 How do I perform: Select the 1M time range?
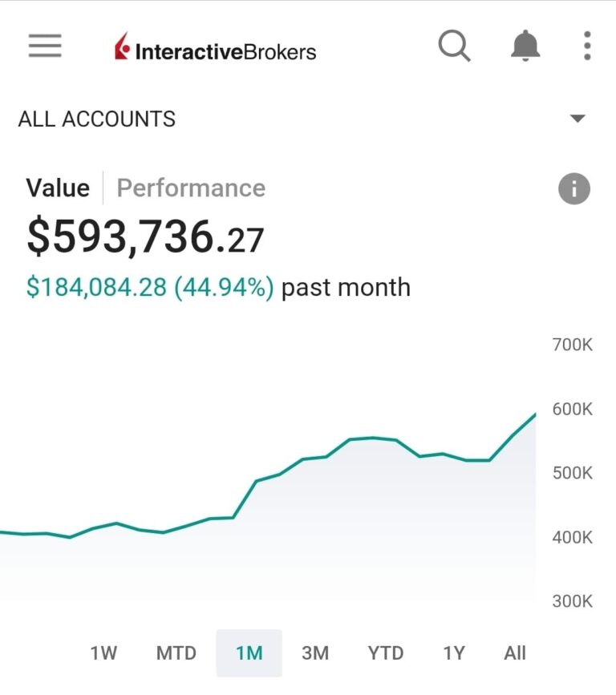[249, 653]
